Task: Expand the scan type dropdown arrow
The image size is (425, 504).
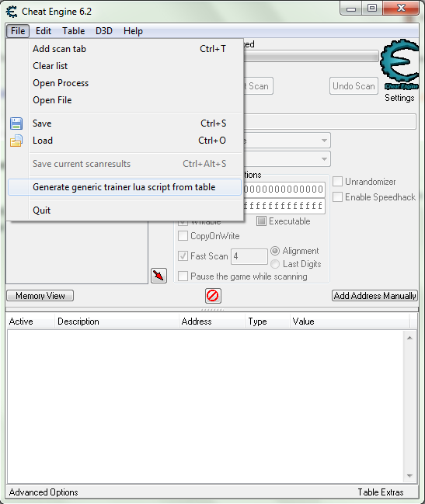Action: [324, 141]
